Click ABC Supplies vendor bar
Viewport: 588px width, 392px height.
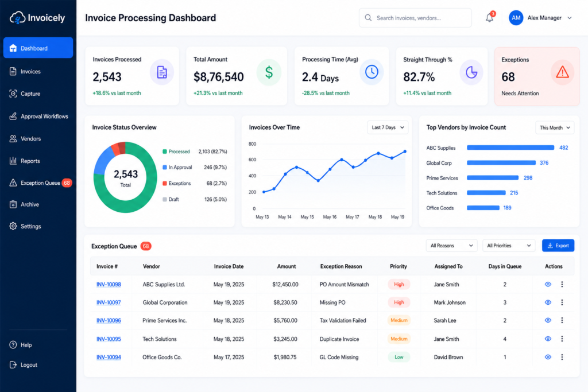click(510, 148)
